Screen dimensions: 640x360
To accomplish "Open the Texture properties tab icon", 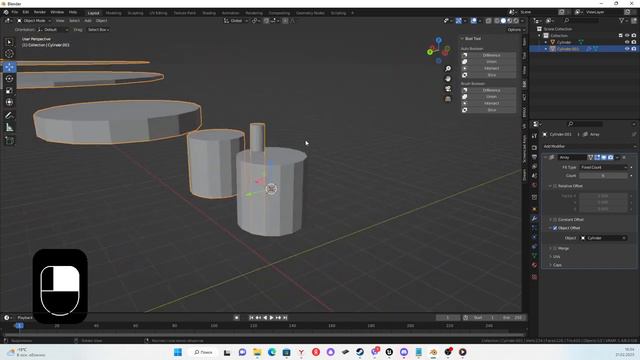I will pyautogui.click(x=534, y=277).
